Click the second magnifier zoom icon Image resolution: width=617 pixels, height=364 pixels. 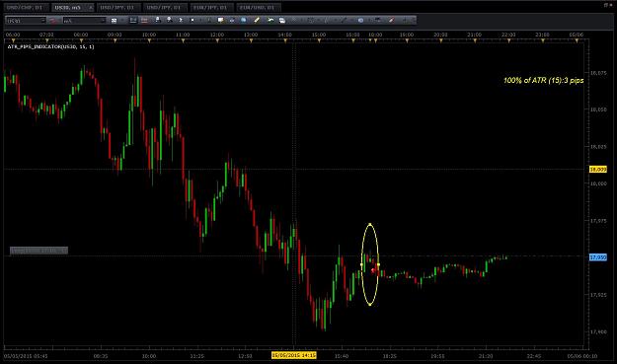(x=169, y=20)
